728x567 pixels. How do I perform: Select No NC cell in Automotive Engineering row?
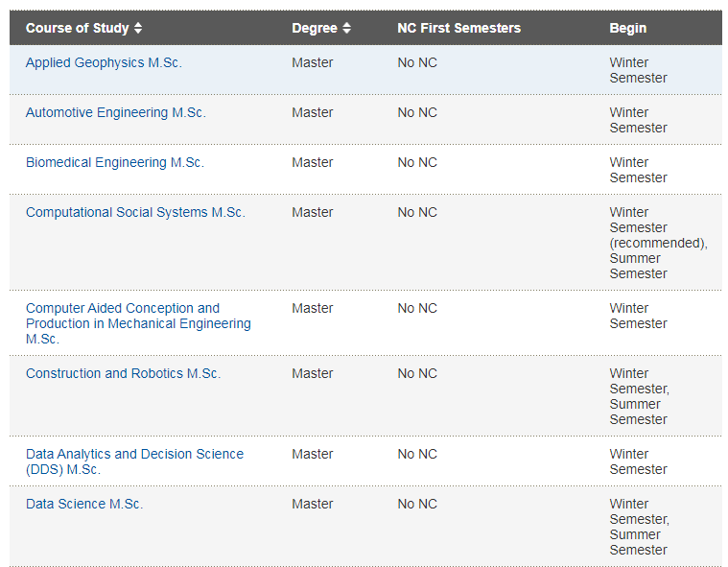[417, 112]
